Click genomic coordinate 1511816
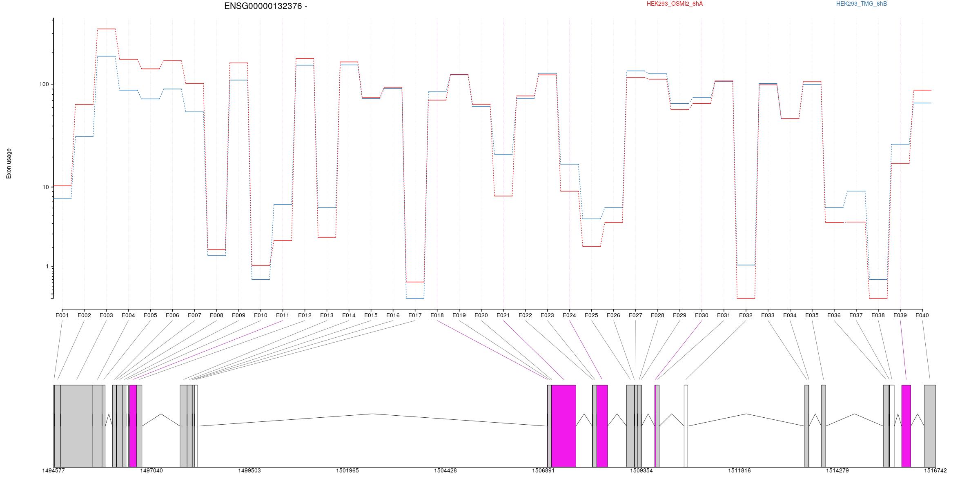 click(x=739, y=470)
